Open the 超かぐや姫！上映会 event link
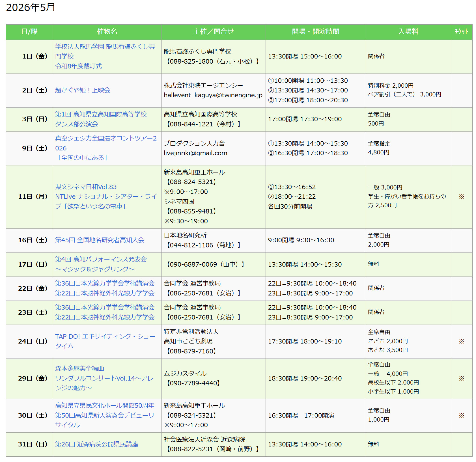476x462 pixels. coord(83,90)
